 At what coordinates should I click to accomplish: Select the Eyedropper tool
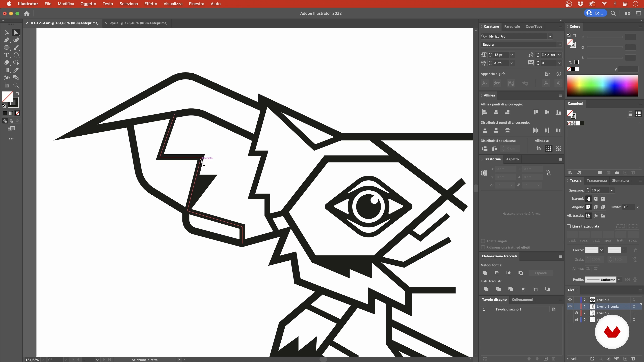click(x=16, y=70)
